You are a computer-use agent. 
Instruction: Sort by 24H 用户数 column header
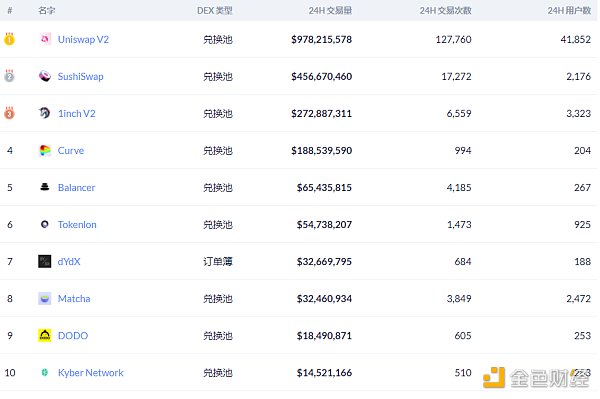[569, 10]
